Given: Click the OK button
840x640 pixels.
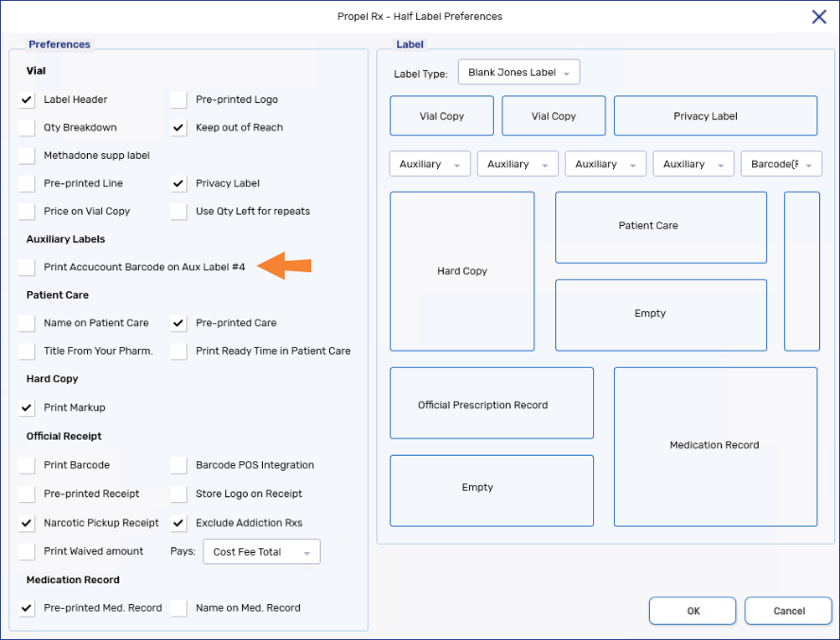Looking at the screenshot, I should (693, 611).
